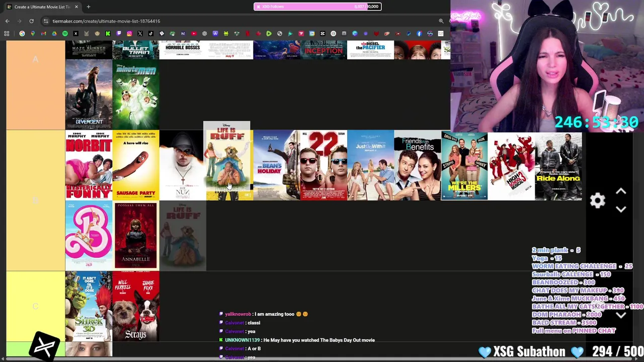Move the B tier row down
The image size is (644, 362).
pos(621,209)
